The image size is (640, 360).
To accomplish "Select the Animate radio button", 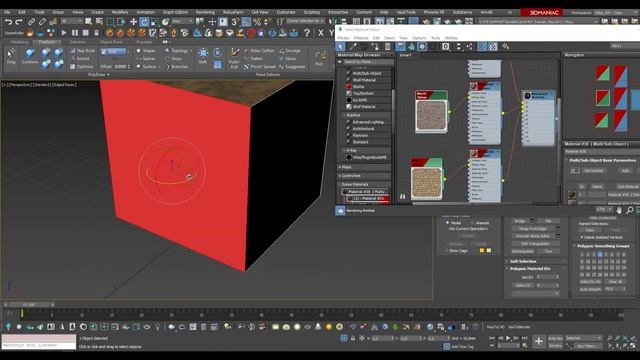I will (x=472, y=223).
